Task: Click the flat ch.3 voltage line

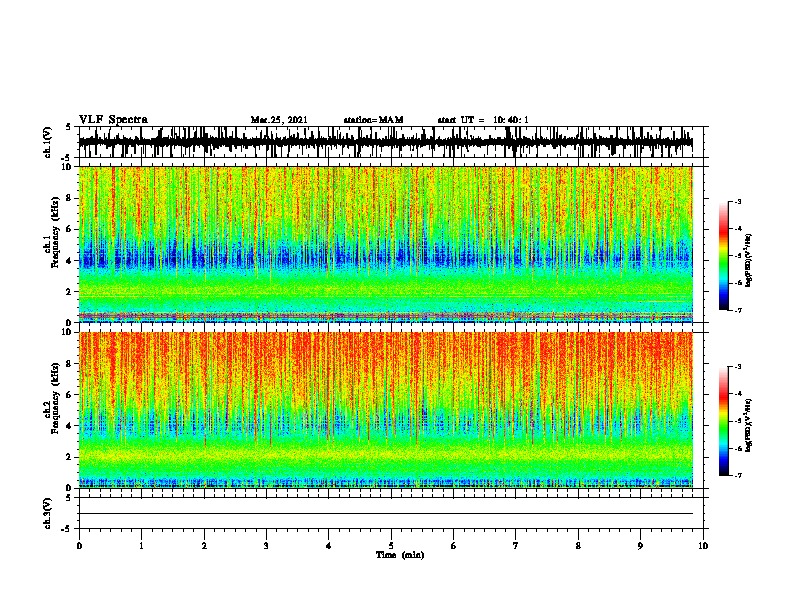Action: tap(385, 514)
